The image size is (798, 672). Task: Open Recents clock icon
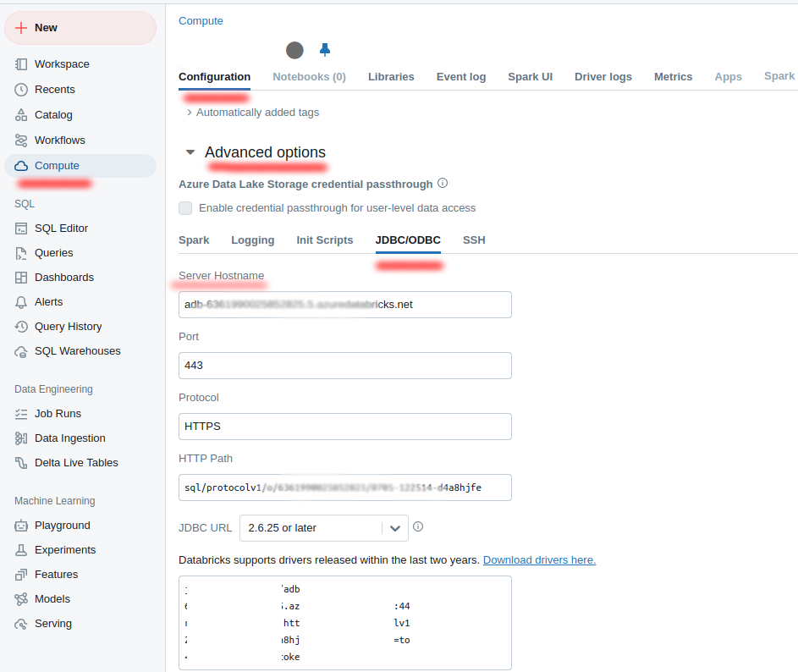pyautogui.click(x=21, y=90)
